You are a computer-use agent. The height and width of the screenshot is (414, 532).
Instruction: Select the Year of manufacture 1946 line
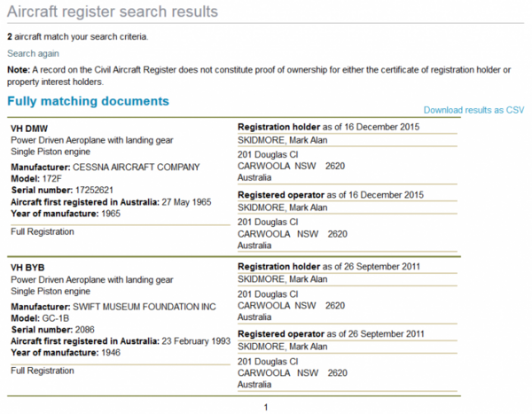[x=66, y=353]
